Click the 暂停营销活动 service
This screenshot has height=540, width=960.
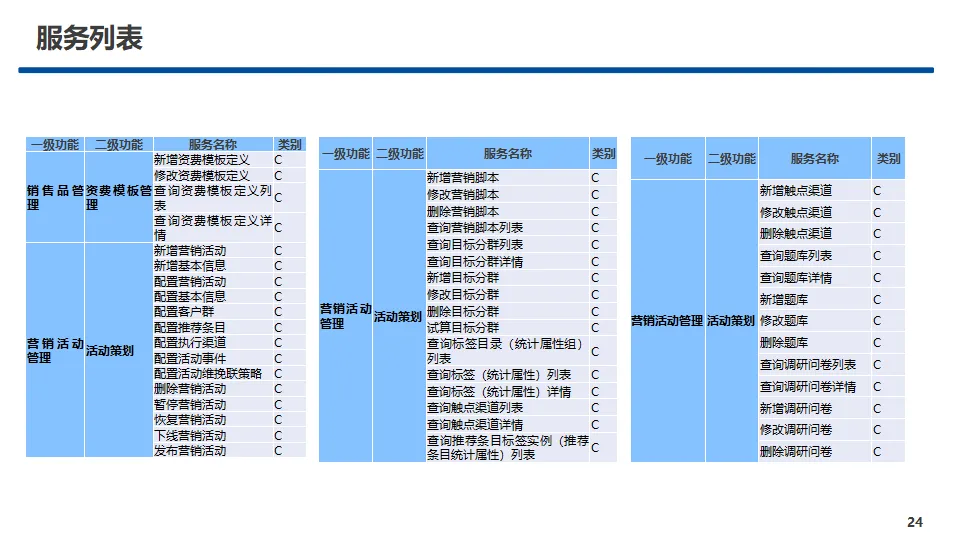pyautogui.click(x=213, y=405)
